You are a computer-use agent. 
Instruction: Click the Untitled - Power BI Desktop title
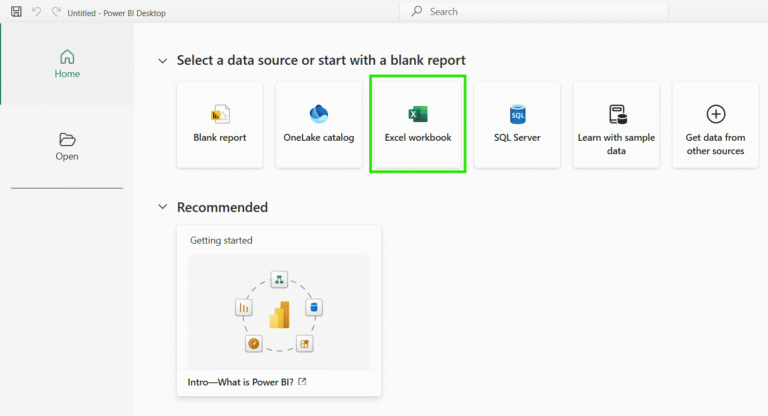click(117, 12)
